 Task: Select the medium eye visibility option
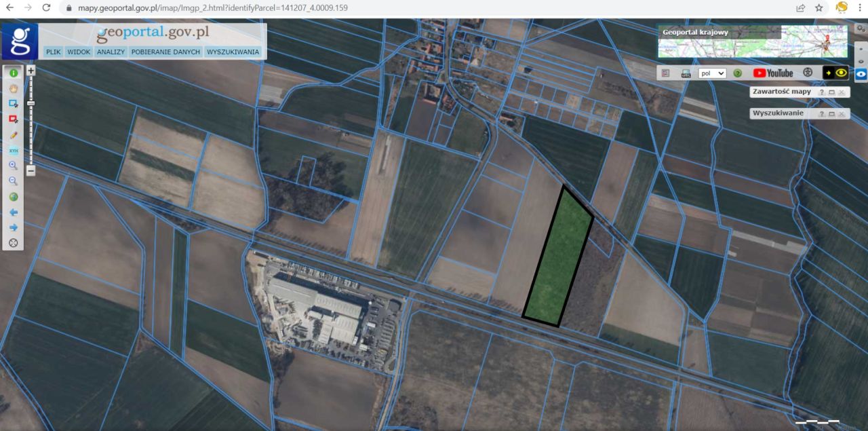click(x=861, y=60)
